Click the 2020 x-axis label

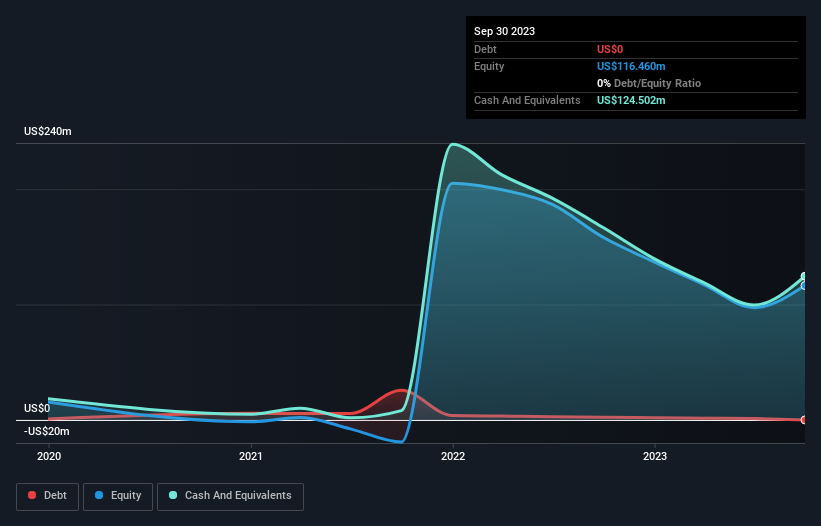49,456
